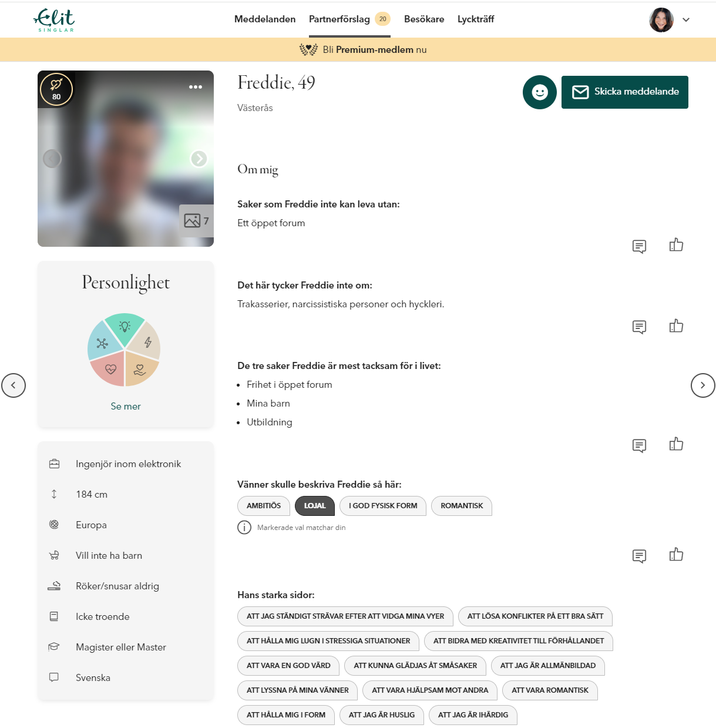Open the Besökare tab
The height and width of the screenshot is (728, 716).
tap(424, 19)
